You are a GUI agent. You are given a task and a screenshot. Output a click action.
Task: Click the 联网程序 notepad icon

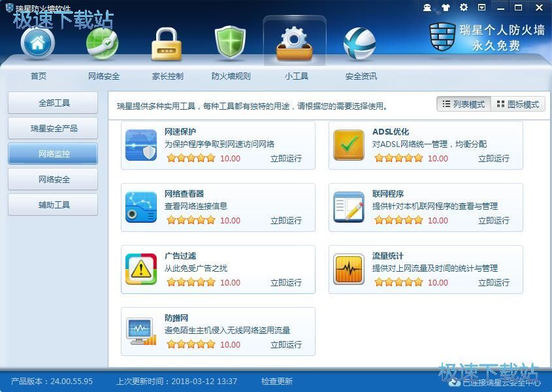pos(349,207)
